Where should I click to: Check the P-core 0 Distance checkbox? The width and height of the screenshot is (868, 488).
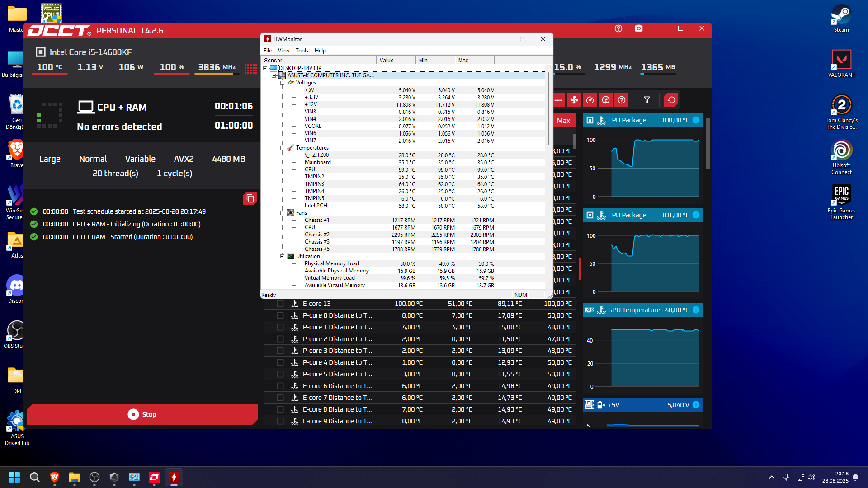click(x=280, y=315)
